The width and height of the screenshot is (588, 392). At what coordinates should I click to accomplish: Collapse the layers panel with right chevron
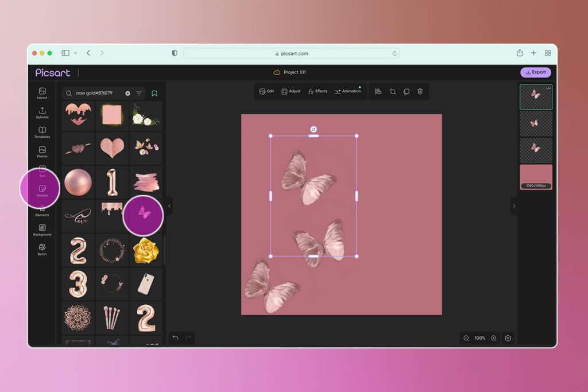point(513,205)
